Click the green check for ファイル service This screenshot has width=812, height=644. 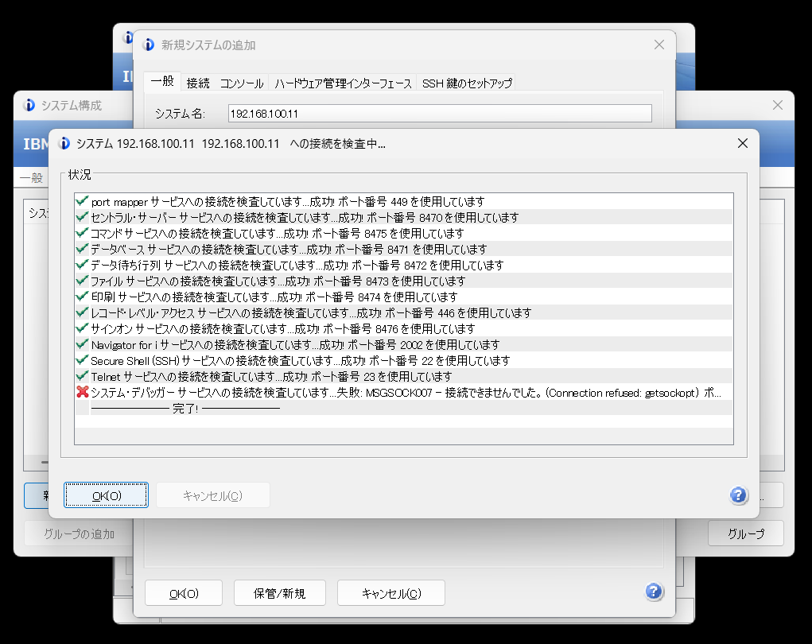point(82,281)
